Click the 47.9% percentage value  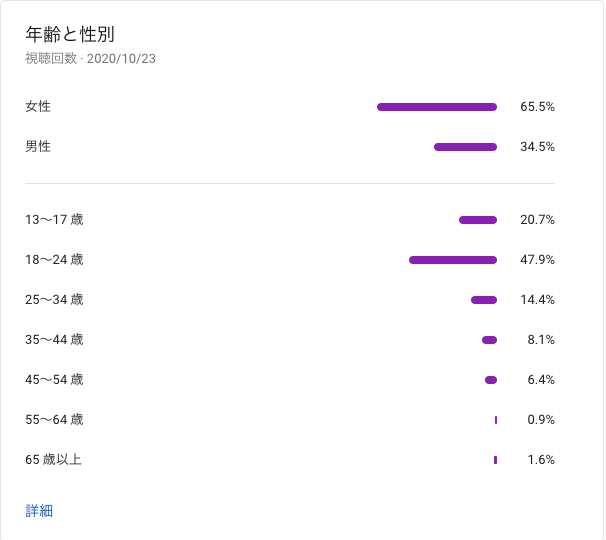point(537,259)
